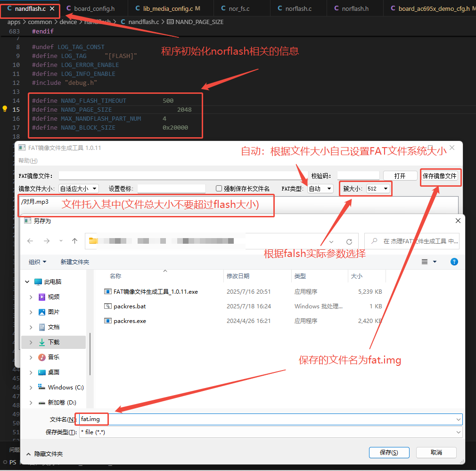Image resolution: width=476 pixels, height=471 pixels.
Task: Click the 保存镜像文件 button
Action: click(x=440, y=176)
